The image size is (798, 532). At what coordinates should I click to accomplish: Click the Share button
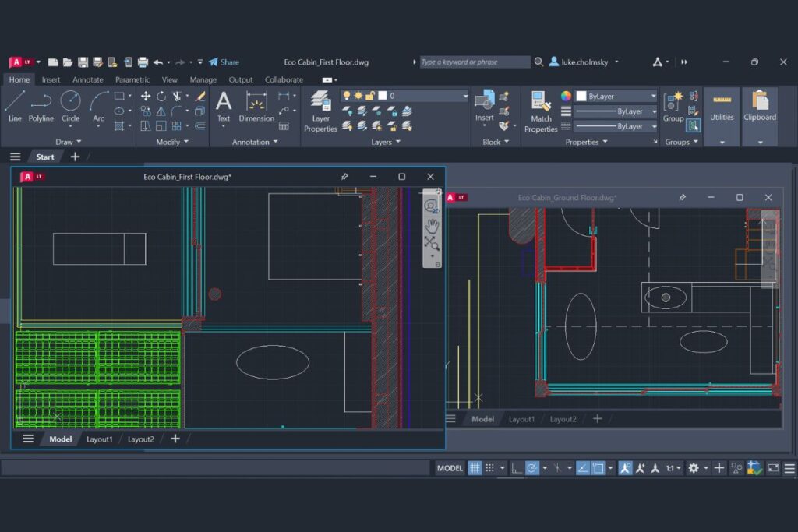224,62
